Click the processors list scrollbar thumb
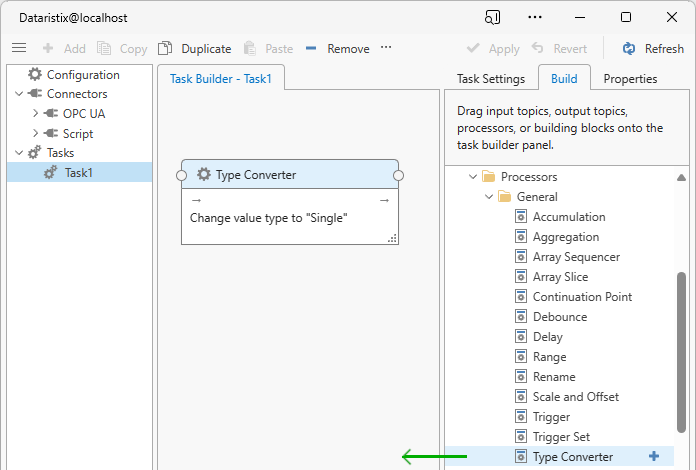The width and height of the screenshot is (696, 470). point(681,352)
